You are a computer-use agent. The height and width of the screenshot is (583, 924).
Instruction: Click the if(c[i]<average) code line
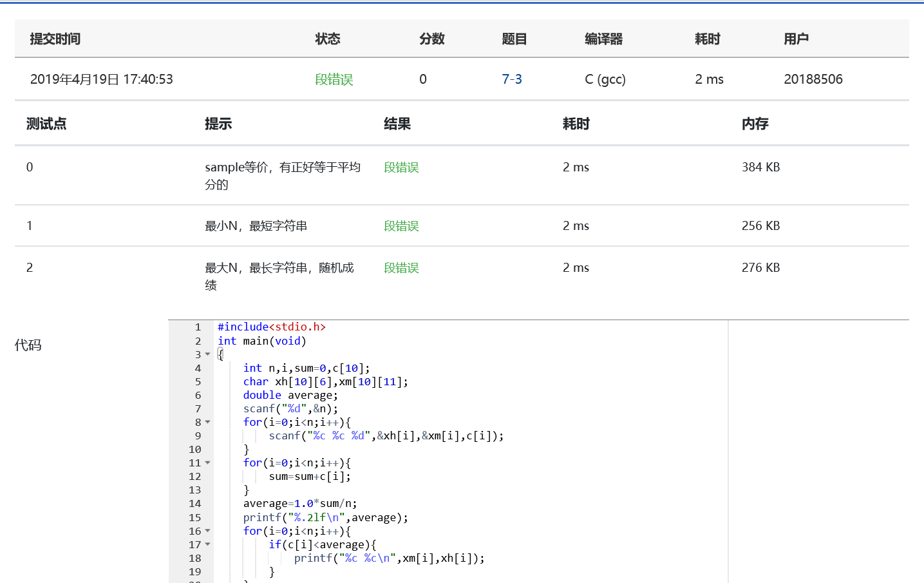[x=323, y=544]
